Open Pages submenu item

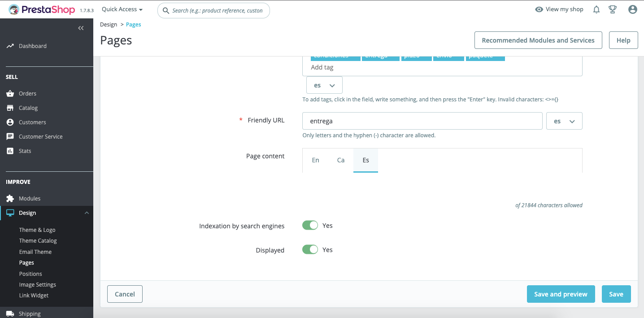point(26,262)
